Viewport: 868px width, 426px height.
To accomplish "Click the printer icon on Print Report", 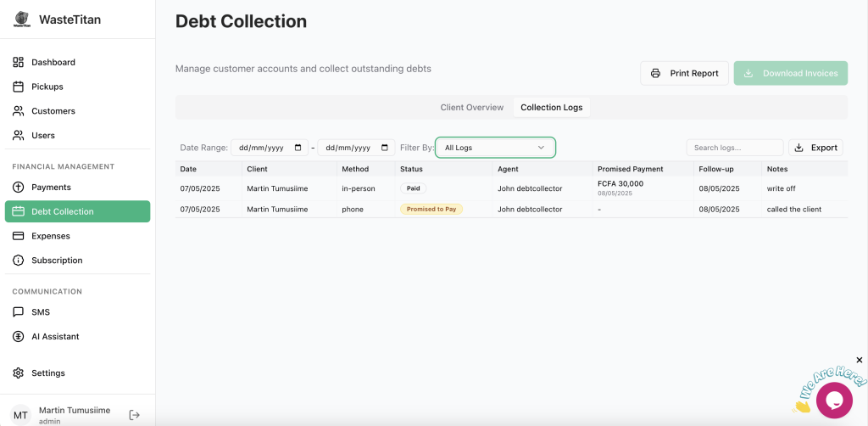I will point(655,73).
